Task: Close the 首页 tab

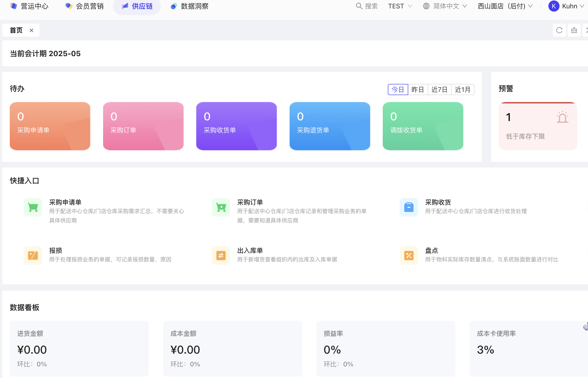Action: (31, 30)
